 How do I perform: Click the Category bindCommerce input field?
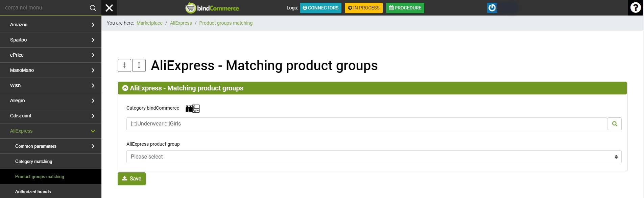point(367,124)
